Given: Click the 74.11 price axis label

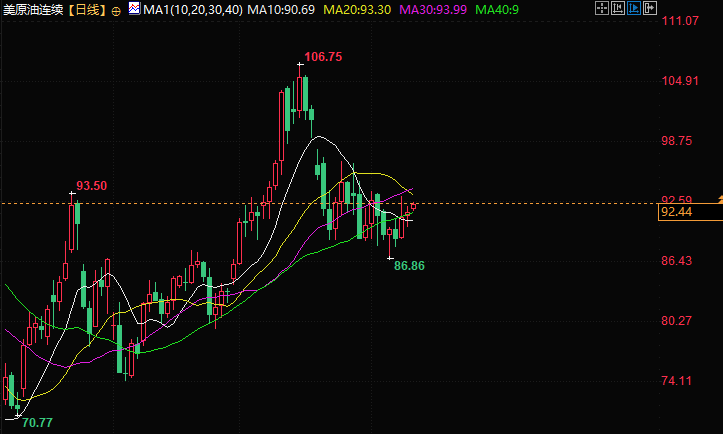Looking at the screenshot, I should click(x=676, y=381).
